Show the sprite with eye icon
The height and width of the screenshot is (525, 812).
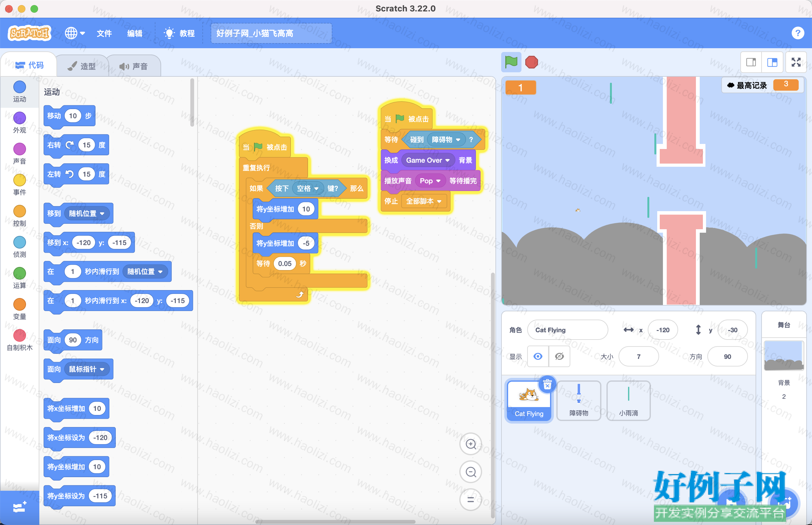[x=538, y=356]
